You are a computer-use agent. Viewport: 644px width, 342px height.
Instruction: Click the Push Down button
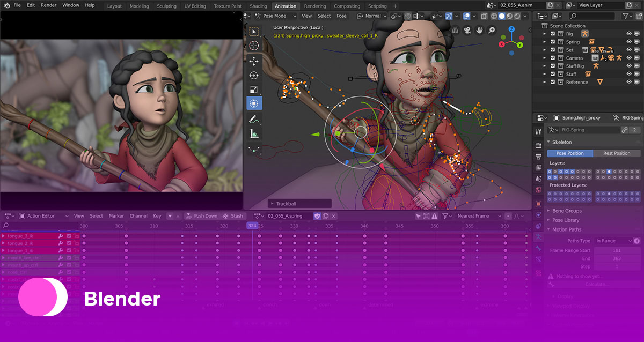(x=201, y=216)
